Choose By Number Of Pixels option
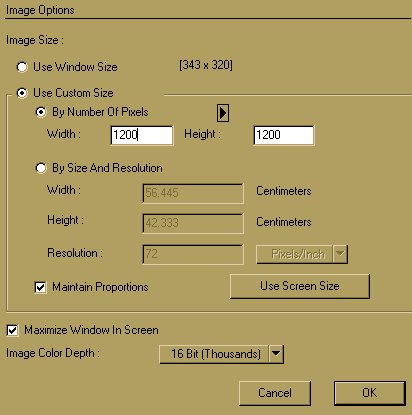 [41, 112]
